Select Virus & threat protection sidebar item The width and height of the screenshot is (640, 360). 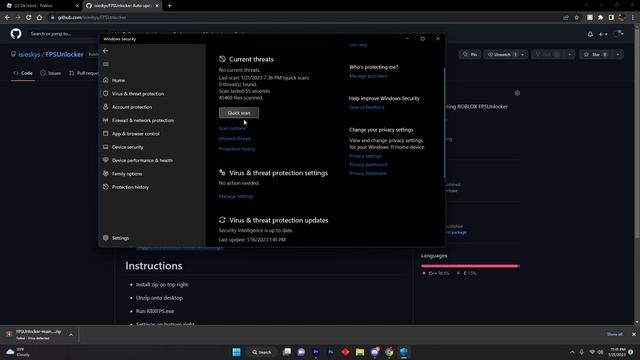point(138,94)
